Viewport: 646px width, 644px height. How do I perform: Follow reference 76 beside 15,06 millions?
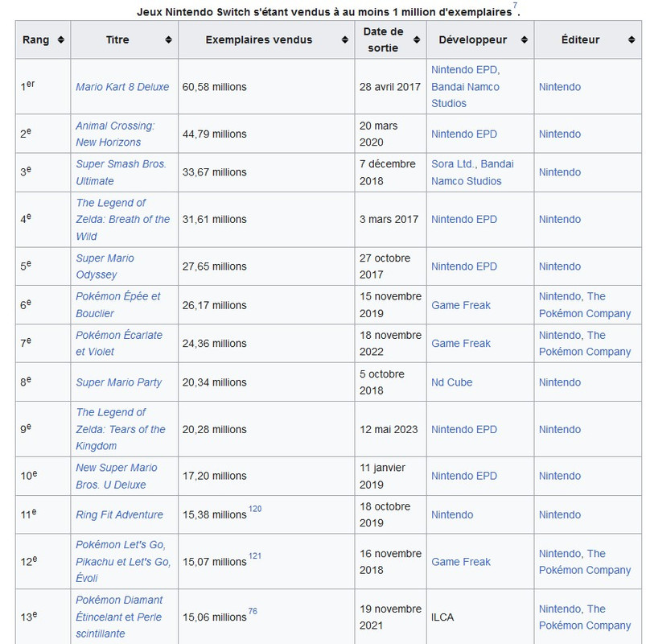click(253, 611)
